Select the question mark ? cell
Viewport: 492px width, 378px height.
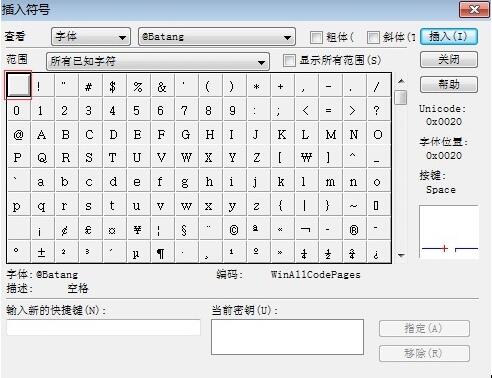(x=378, y=110)
